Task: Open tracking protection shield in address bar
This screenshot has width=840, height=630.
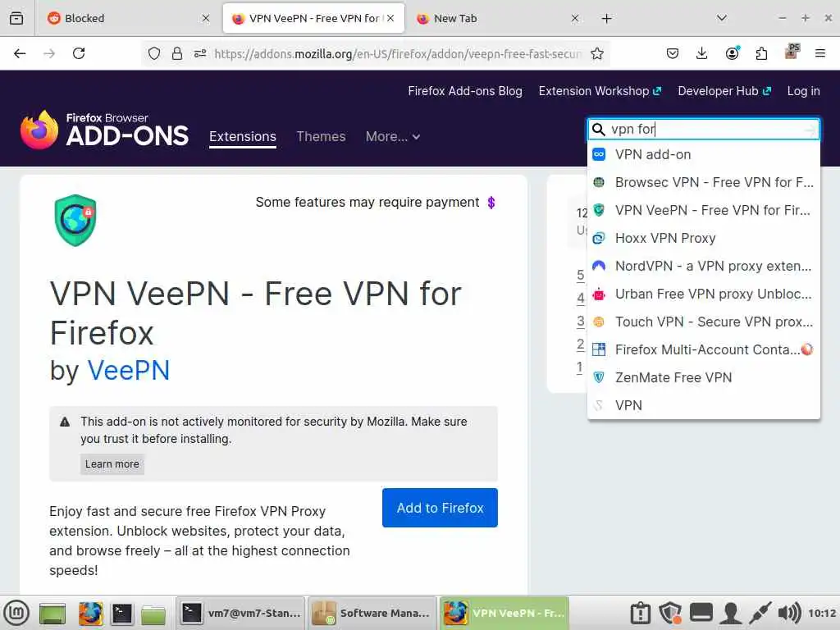Action: [154, 53]
